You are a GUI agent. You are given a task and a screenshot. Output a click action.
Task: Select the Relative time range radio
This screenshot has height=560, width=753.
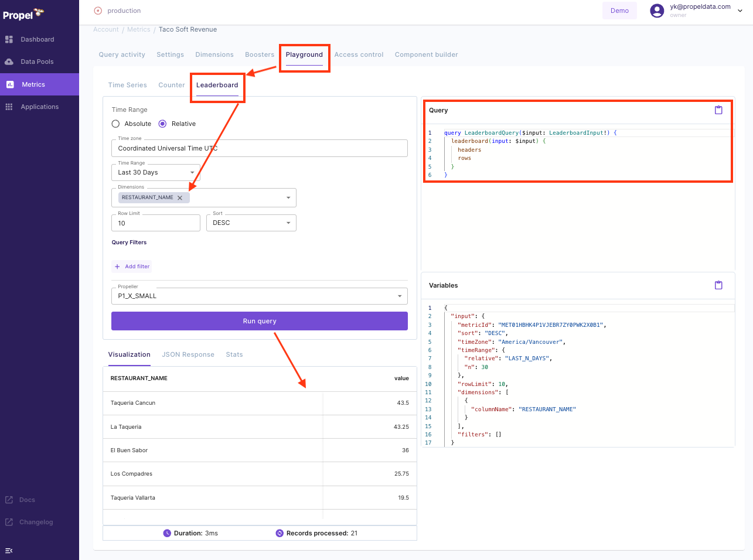[162, 124]
